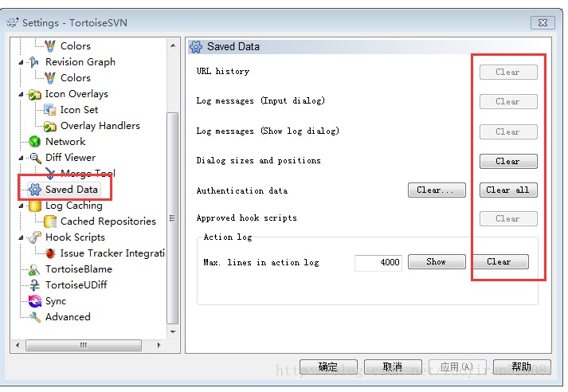This screenshot has width=568, height=392.
Task: Click the Hook Scripts icon
Action: (35, 237)
